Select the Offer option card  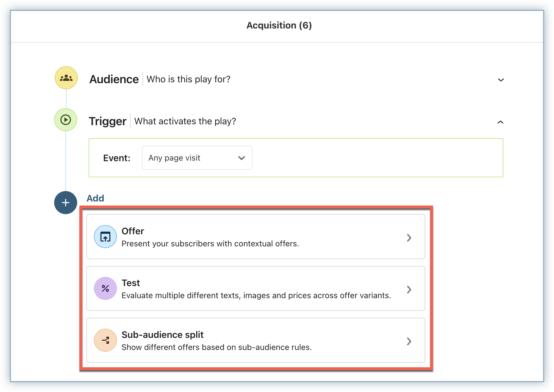click(x=256, y=237)
